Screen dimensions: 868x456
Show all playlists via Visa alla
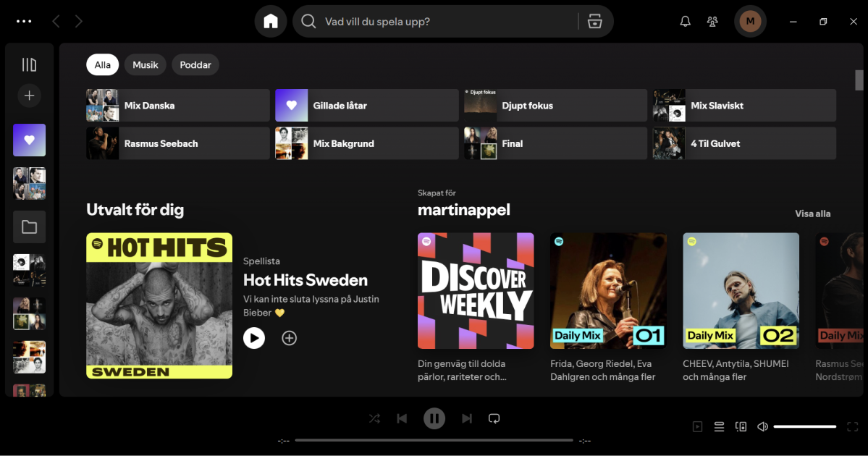(x=812, y=214)
